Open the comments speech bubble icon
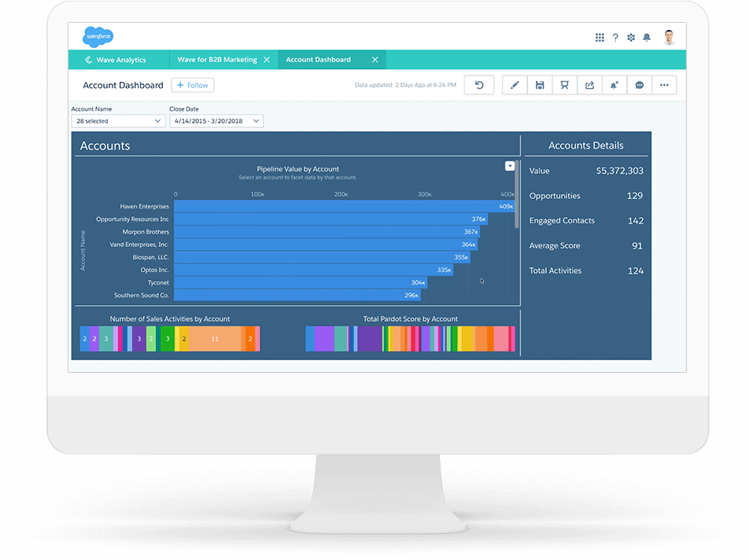 [x=639, y=85]
